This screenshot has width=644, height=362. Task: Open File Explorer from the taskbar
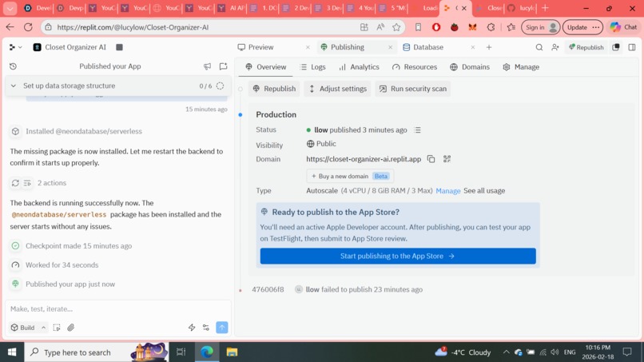232,352
